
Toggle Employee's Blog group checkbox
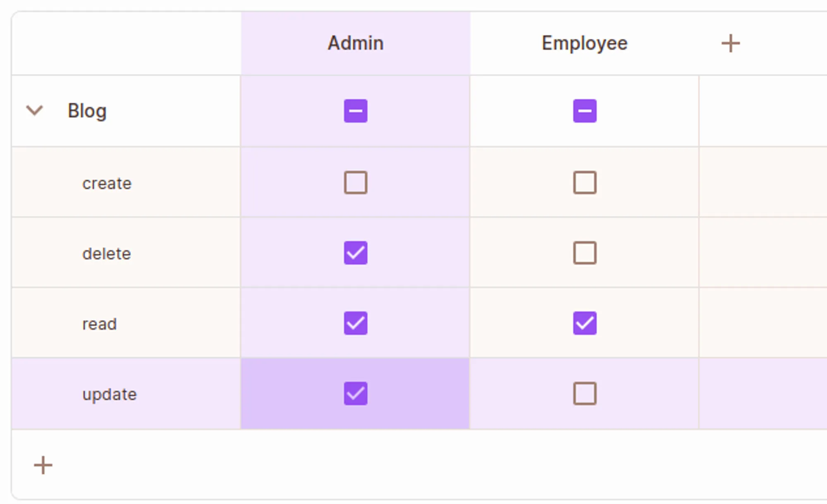click(585, 111)
